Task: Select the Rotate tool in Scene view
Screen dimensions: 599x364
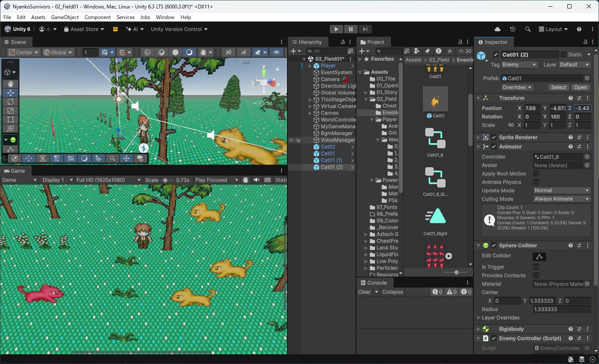Action: coord(11,102)
